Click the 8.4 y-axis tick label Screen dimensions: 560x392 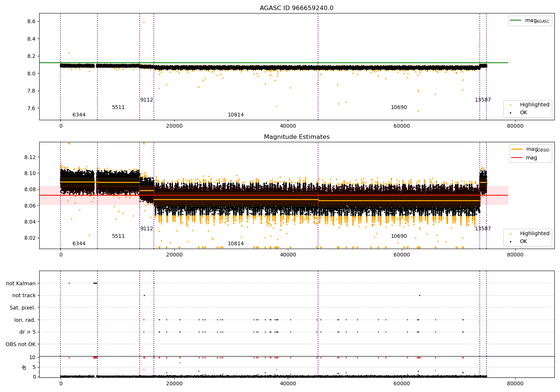(31, 39)
